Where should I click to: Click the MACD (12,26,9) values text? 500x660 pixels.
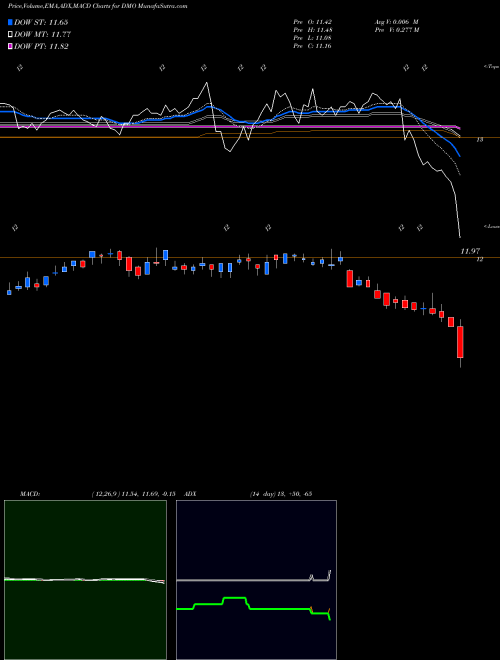(133, 494)
